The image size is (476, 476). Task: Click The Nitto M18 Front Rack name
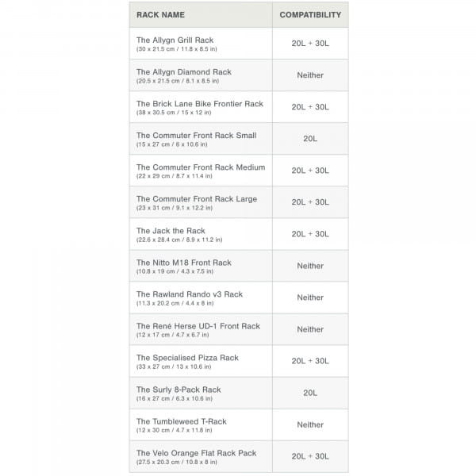click(x=183, y=263)
